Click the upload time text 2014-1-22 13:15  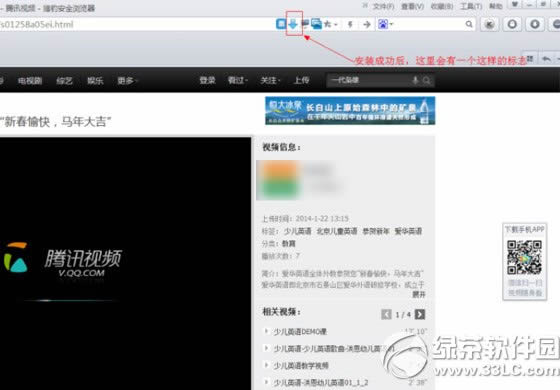pos(322,219)
